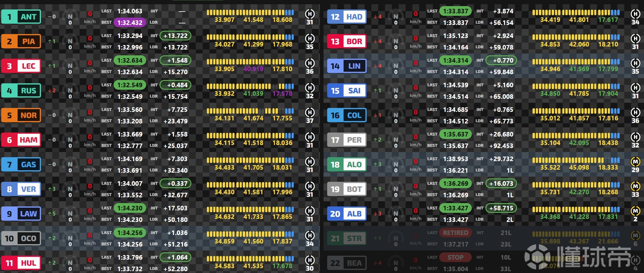Click Hadjar's hard tyre icon

click(635, 14)
